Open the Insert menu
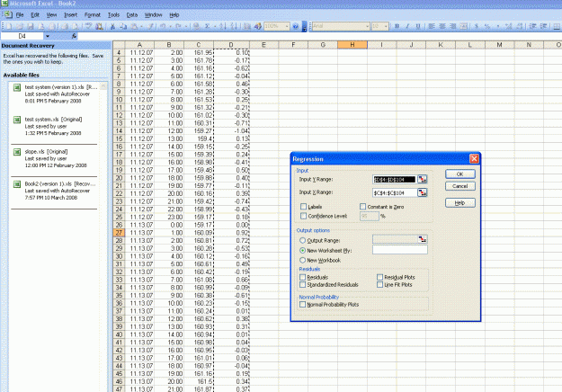This screenshot has height=392, width=562. [71, 14]
